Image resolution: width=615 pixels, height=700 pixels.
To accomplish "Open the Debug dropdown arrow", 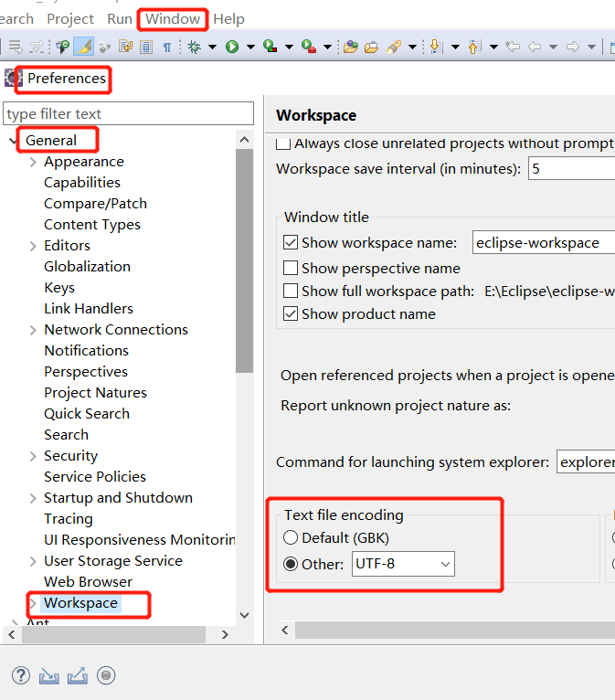I will [212, 47].
